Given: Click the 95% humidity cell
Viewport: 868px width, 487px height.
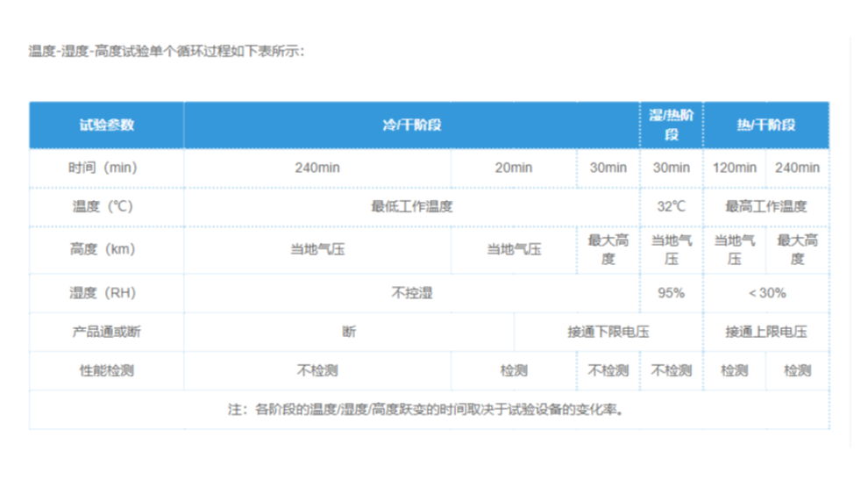Looking at the screenshot, I should 671,293.
